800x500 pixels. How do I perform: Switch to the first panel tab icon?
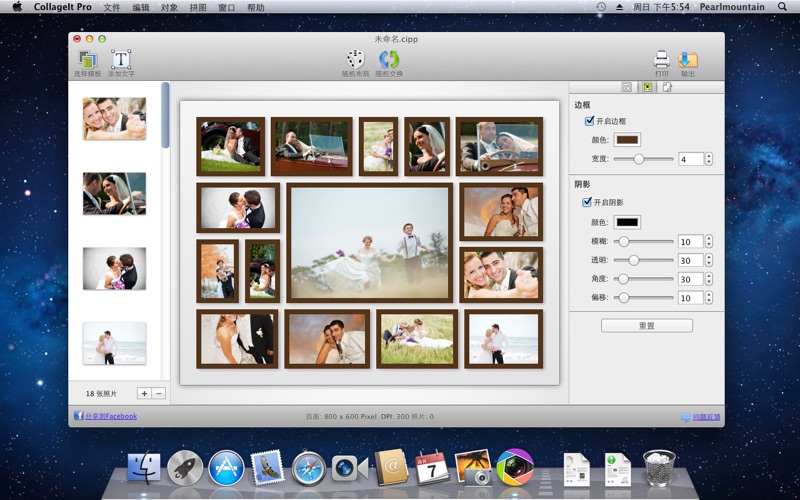627,87
